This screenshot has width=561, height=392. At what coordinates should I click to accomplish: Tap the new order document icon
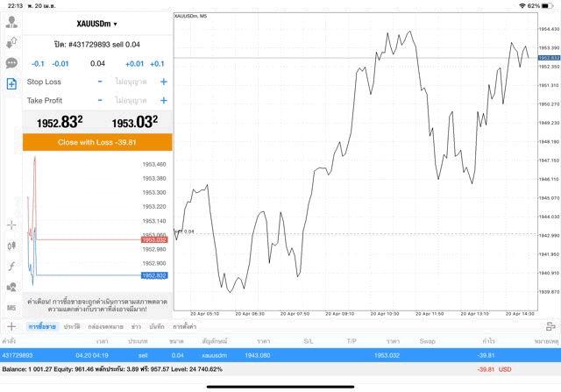[11, 83]
